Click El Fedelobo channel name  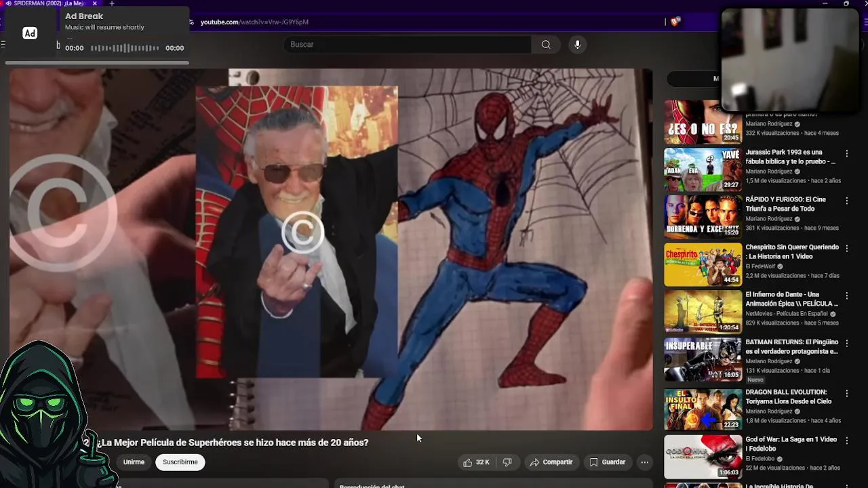click(x=761, y=459)
